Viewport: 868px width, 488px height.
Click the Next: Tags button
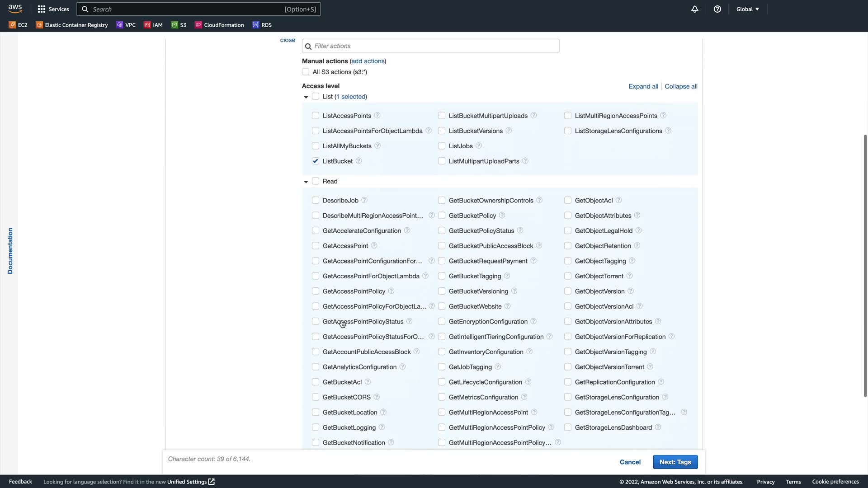pos(675,462)
